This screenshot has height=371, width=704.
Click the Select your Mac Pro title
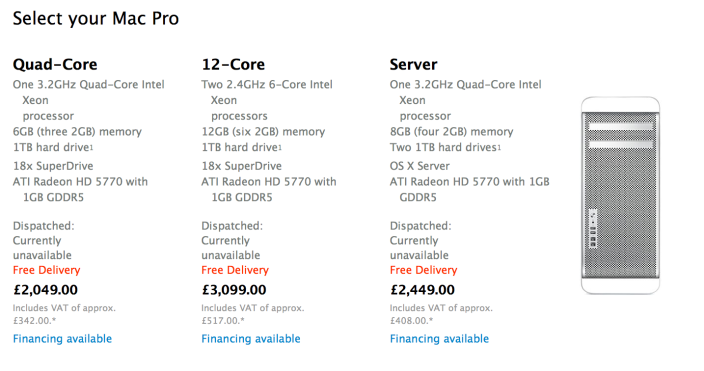[x=96, y=18]
